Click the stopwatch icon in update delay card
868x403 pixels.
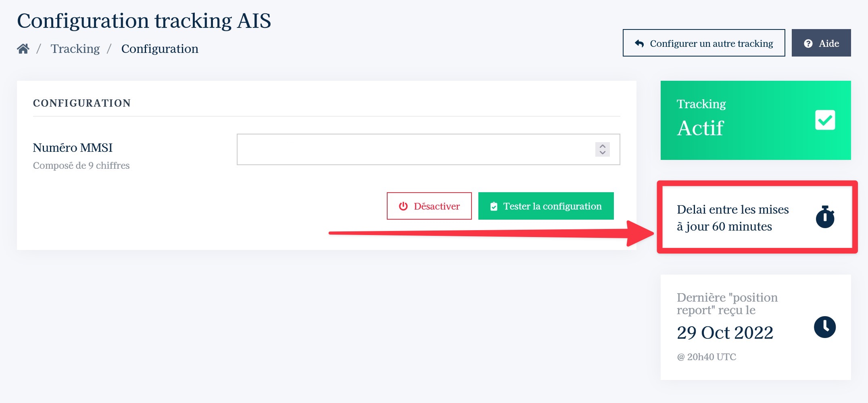[825, 217]
